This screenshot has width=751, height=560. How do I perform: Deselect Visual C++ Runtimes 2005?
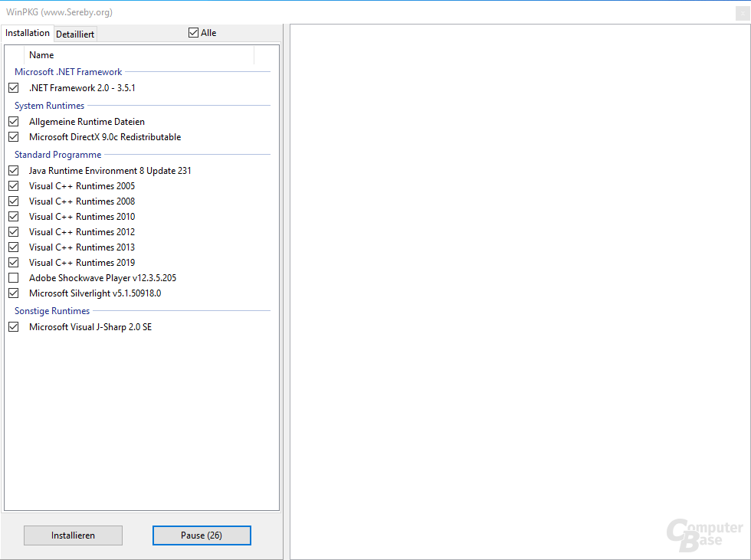(13, 185)
